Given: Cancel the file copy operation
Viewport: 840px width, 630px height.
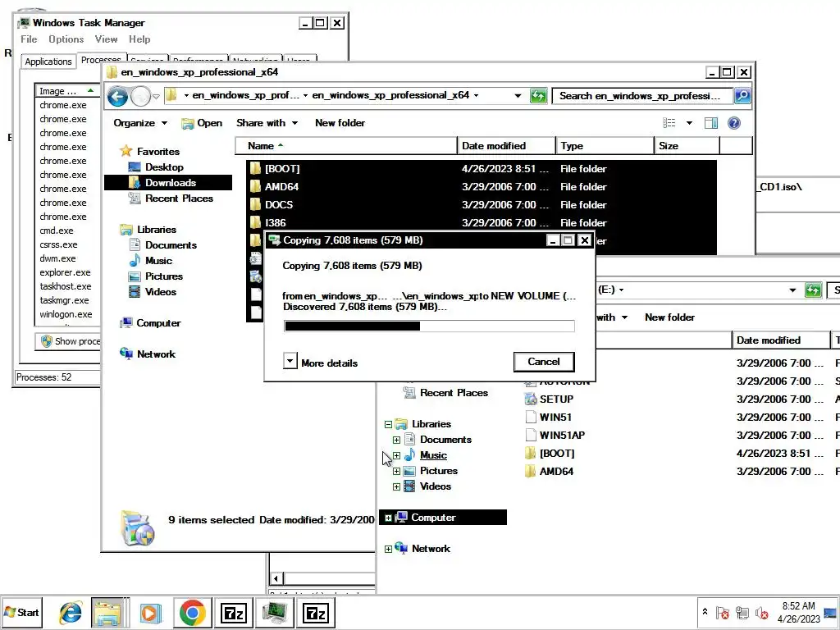Looking at the screenshot, I should (544, 362).
